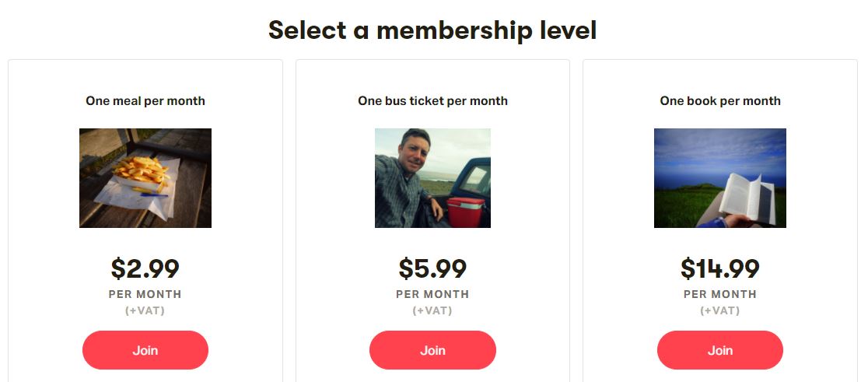Join the $5.99 bus ticket membership
The height and width of the screenshot is (382, 868).
click(432, 350)
